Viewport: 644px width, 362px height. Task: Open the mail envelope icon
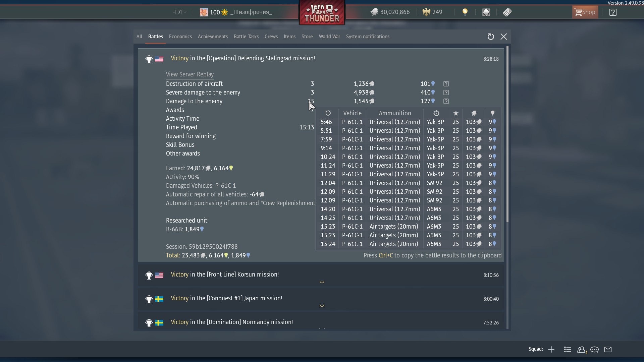pyautogui.click(x=608, y=350)
